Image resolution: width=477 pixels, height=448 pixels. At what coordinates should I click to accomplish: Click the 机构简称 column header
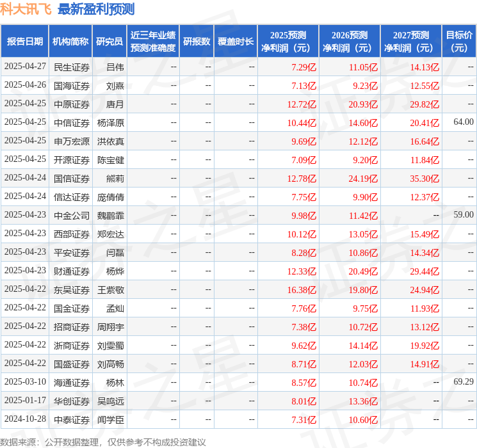coord(70,42)
